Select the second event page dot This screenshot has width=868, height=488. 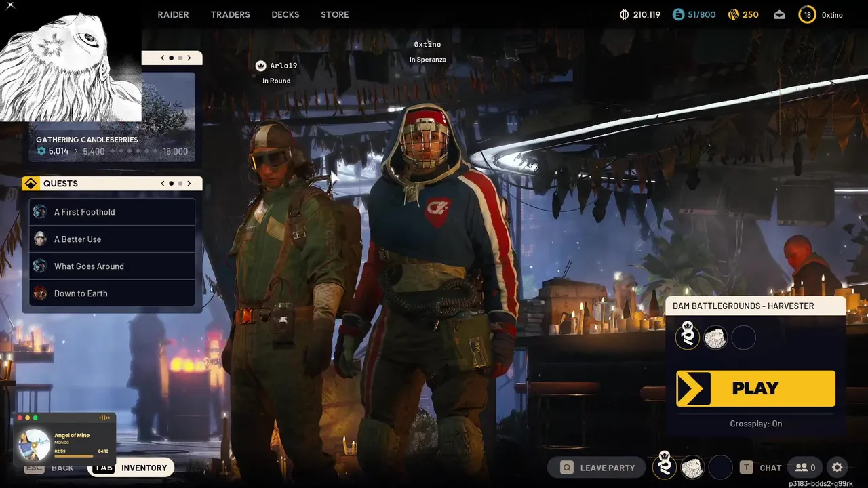pos(180,58)
